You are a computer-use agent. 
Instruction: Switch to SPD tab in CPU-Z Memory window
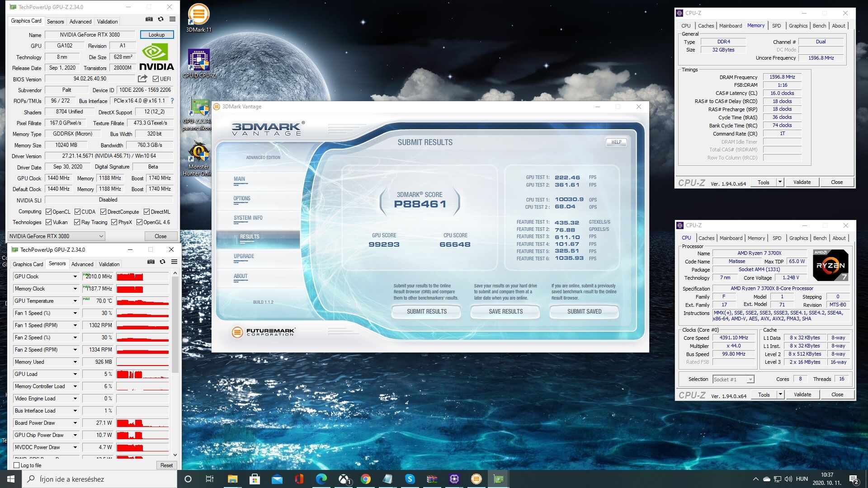(x=776, y=26)
